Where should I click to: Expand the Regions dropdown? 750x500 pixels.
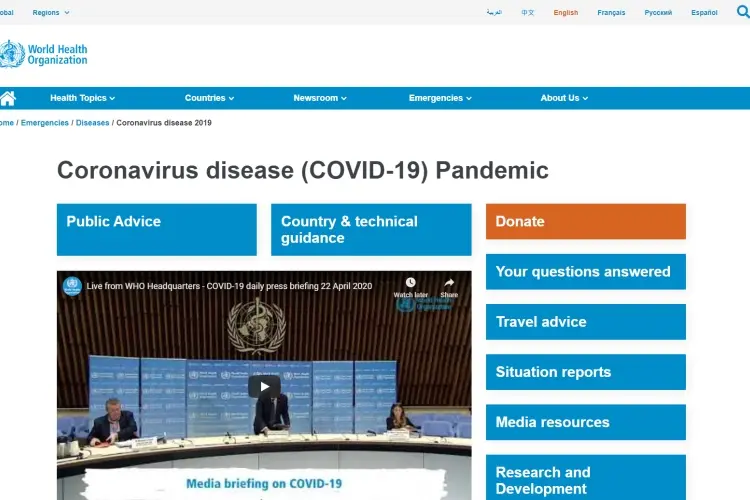tap(51, 12)
